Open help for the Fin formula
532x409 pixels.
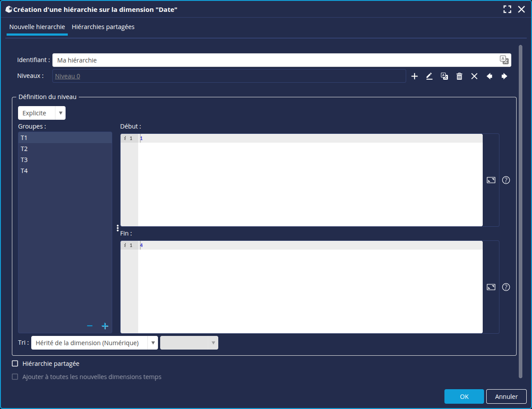tap(506, 287)
